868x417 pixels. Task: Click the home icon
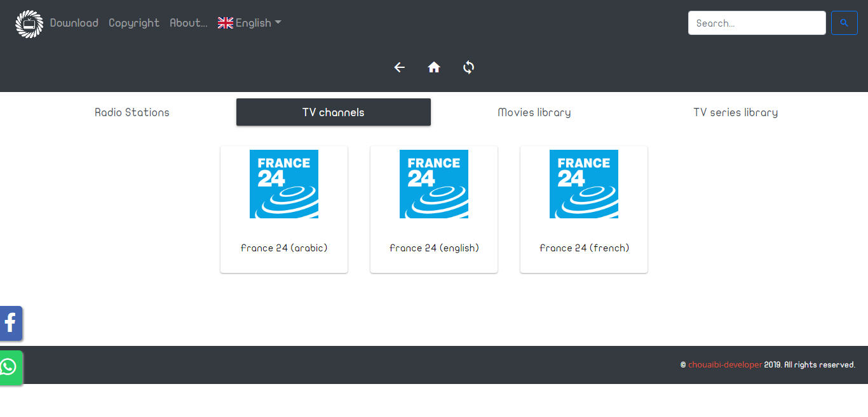434,67
